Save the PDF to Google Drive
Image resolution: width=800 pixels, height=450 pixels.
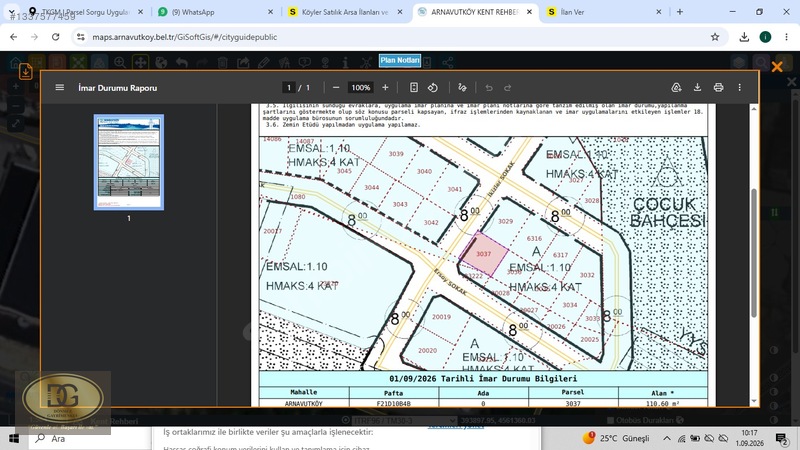(677, 88)
